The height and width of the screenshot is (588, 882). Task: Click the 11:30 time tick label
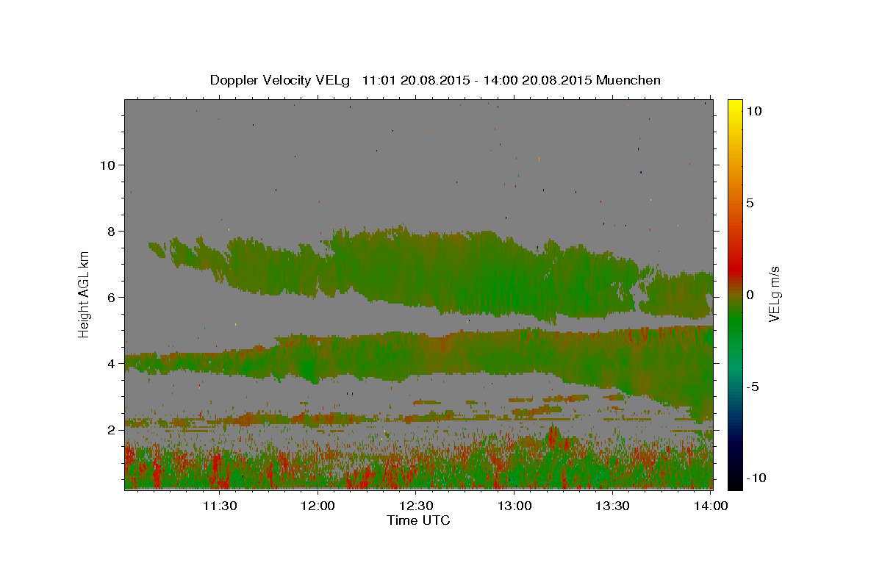point(219,506)
